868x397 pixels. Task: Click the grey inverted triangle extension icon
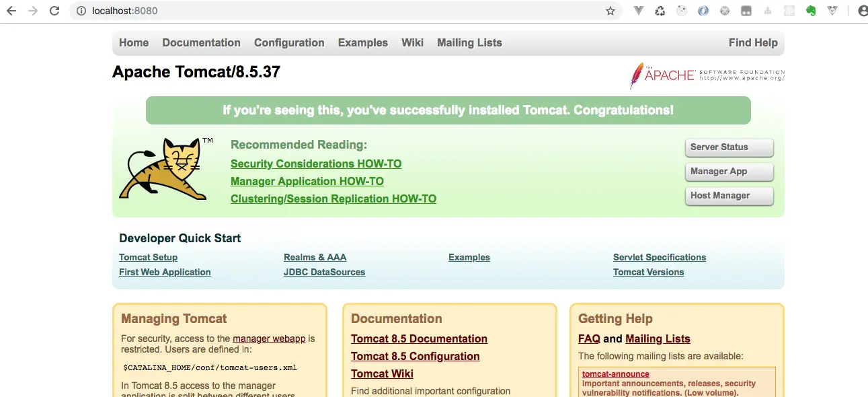(832, 11)
